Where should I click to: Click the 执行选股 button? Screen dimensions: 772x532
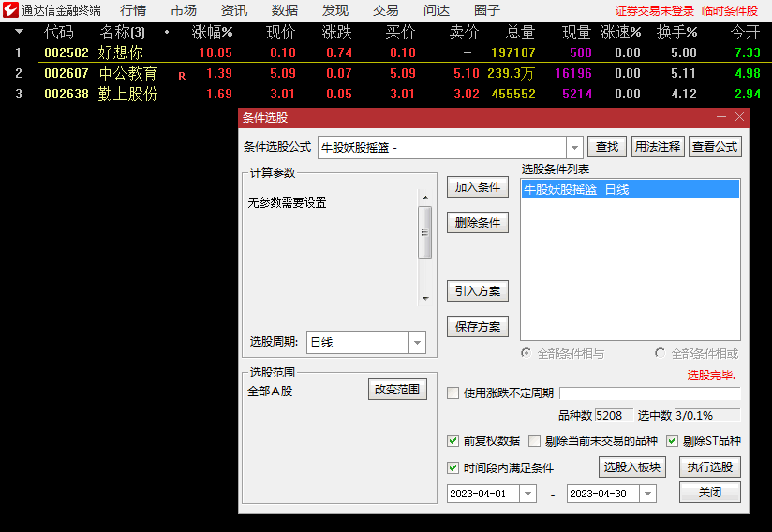[710, 467]
